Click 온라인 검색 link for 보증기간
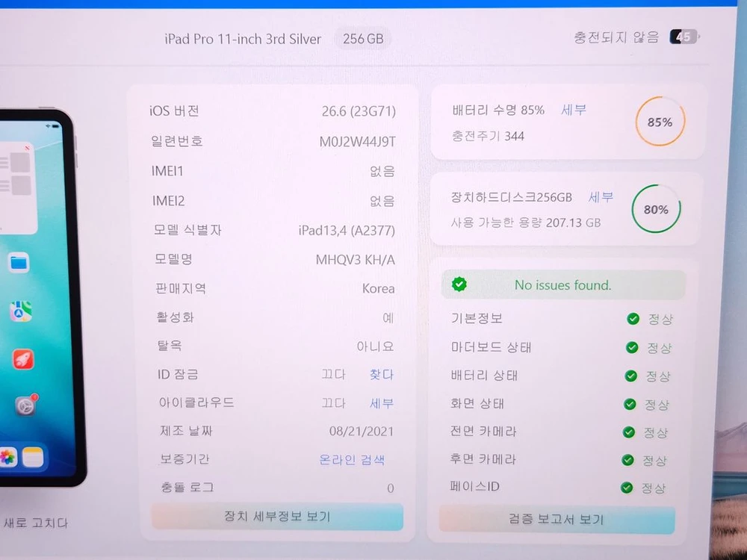747x560 pixels. pyautogui.click(x=352, y=459)
